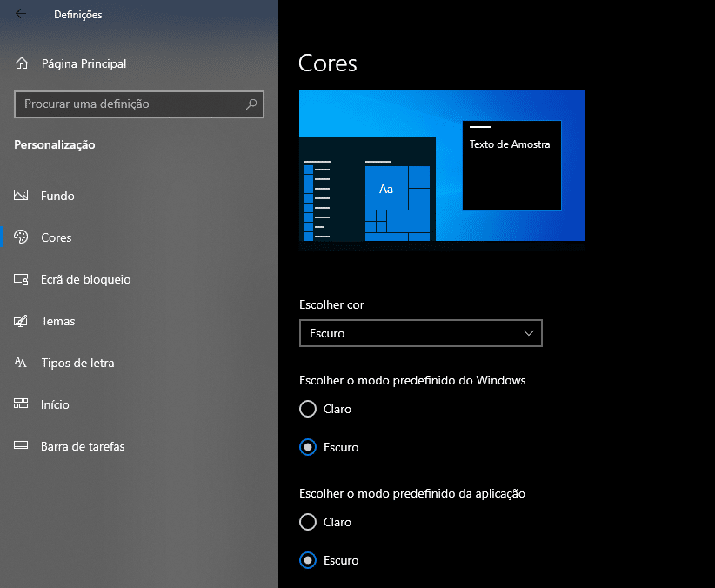This screenshot has width=715, height=588.
Task: Go to the Fundo settings page
Action: tap(139, 196)
